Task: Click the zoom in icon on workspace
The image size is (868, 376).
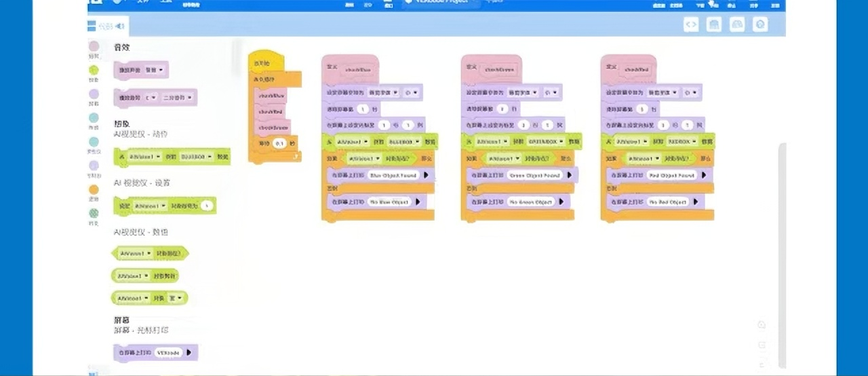Action: click(x=762, y=325)
